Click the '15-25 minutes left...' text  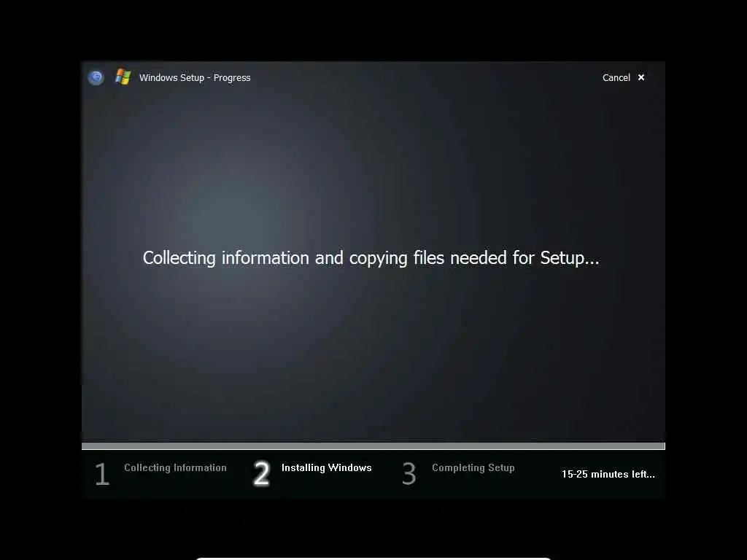[x=608, y=474]
